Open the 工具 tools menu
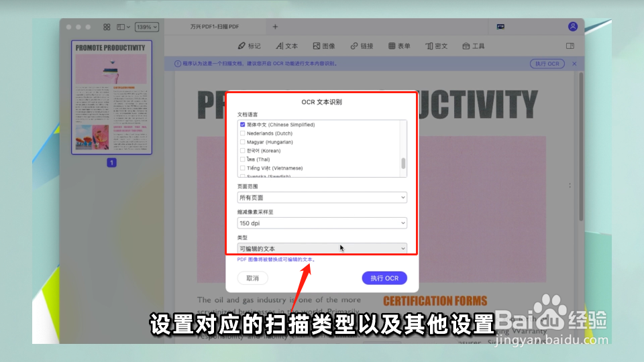Screen dimensions: 644x362 tap(474, 46)
